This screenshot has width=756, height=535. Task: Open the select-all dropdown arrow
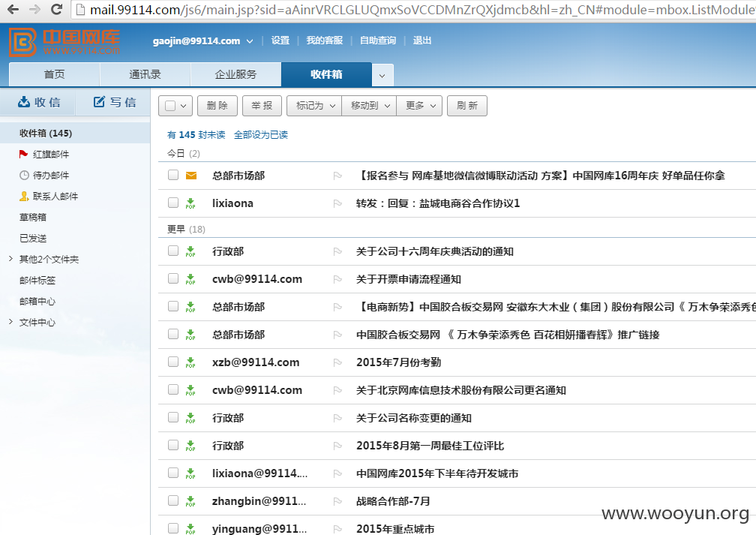183,106
